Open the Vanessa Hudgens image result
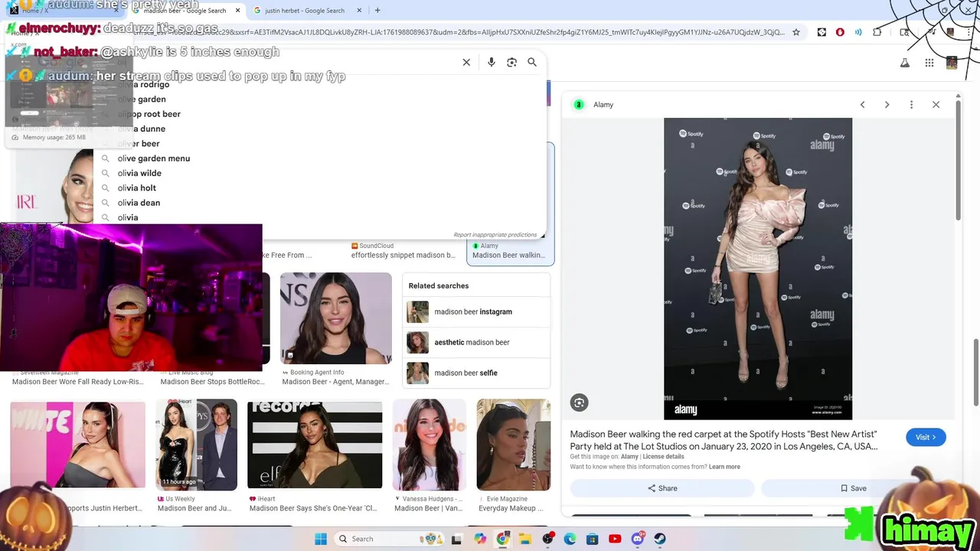This screenshot has width=980, height=551. (x=430, y=444)
